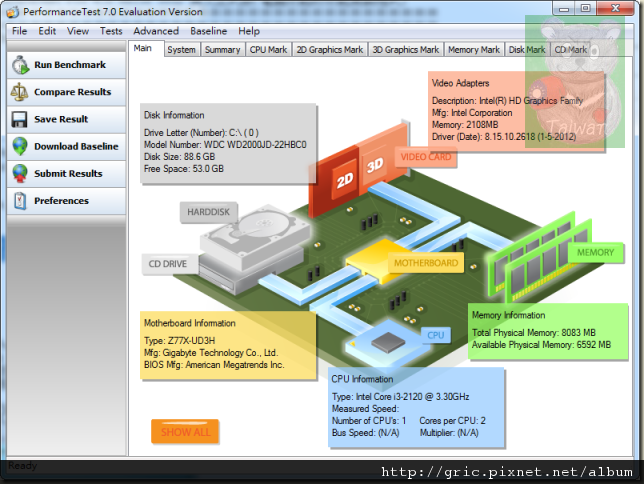Open the Baseline menu
Viewport: 644px width, 484px height.
tap(208, 31)
